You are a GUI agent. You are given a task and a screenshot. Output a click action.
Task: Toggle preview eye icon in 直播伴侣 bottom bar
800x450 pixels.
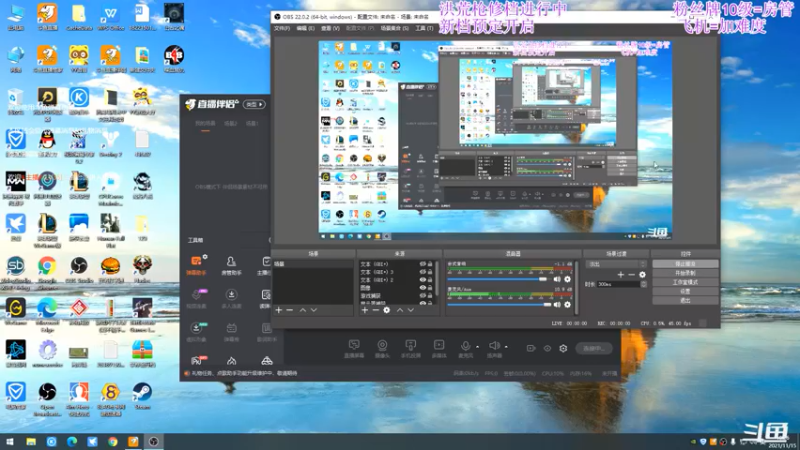(547, 348)
